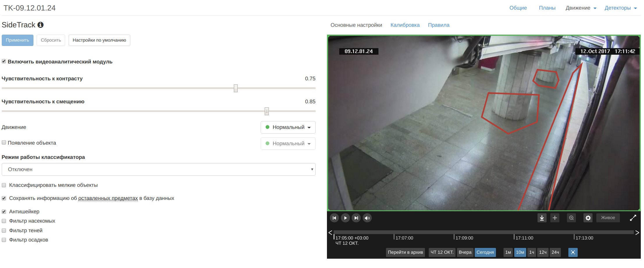Set timeline scale to 10м

pos(520,252)
